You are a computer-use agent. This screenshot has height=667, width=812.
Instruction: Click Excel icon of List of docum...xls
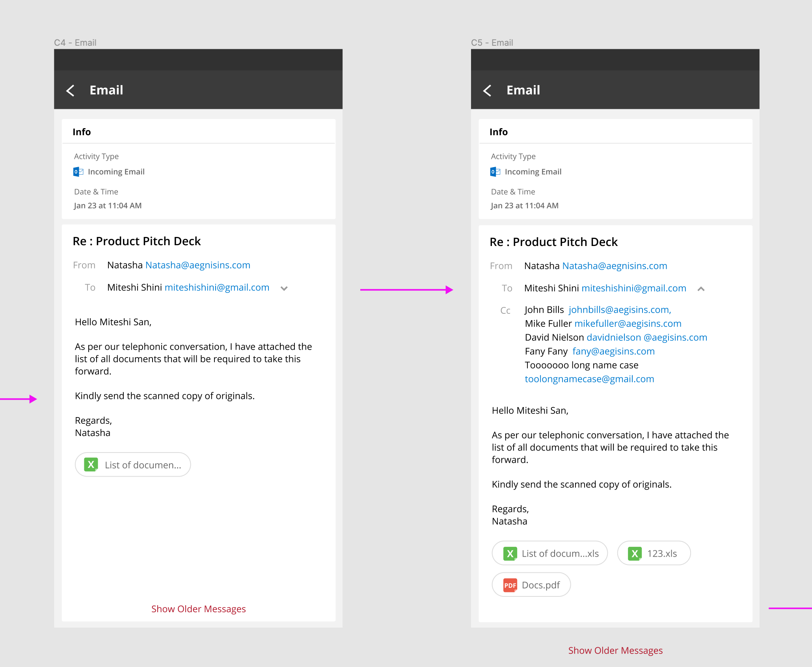tap(510, 553)
